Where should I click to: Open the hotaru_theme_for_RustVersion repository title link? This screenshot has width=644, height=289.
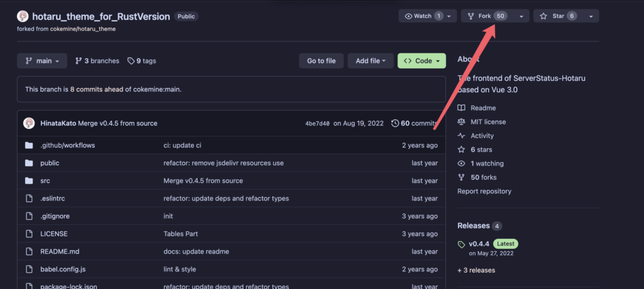(101, 16)
